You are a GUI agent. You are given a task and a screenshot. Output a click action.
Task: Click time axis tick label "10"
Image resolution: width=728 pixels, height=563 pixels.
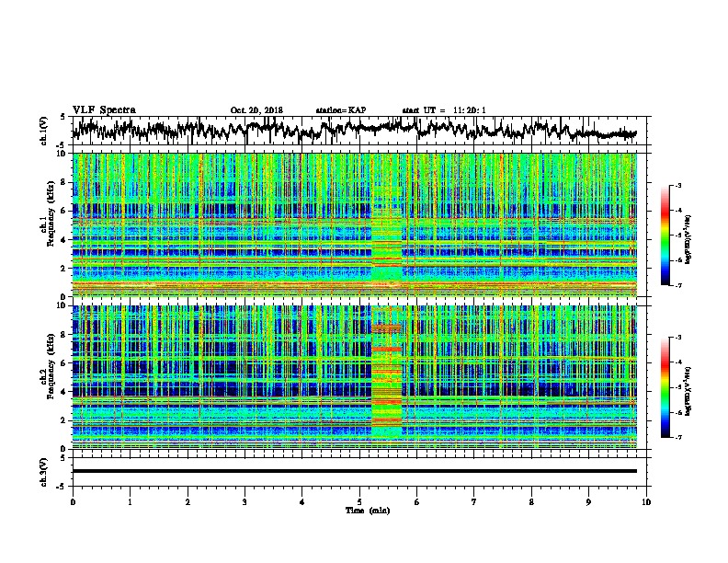(646, 502)
